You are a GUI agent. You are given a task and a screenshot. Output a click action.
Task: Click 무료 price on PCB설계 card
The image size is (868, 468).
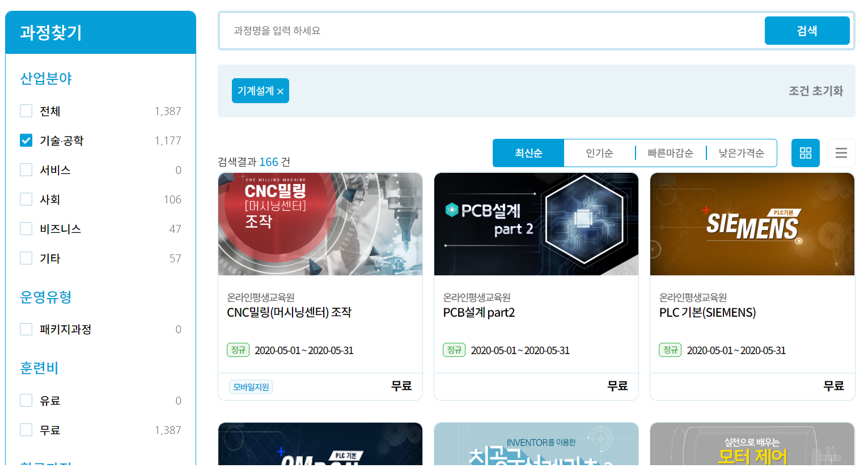coord(617,386)
